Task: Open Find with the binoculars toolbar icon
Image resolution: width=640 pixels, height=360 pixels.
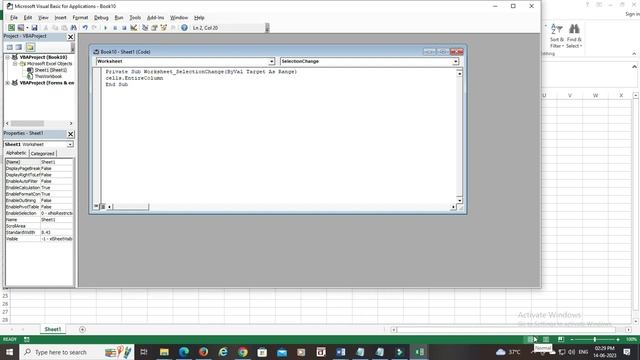Action: [x=73, y=28]
